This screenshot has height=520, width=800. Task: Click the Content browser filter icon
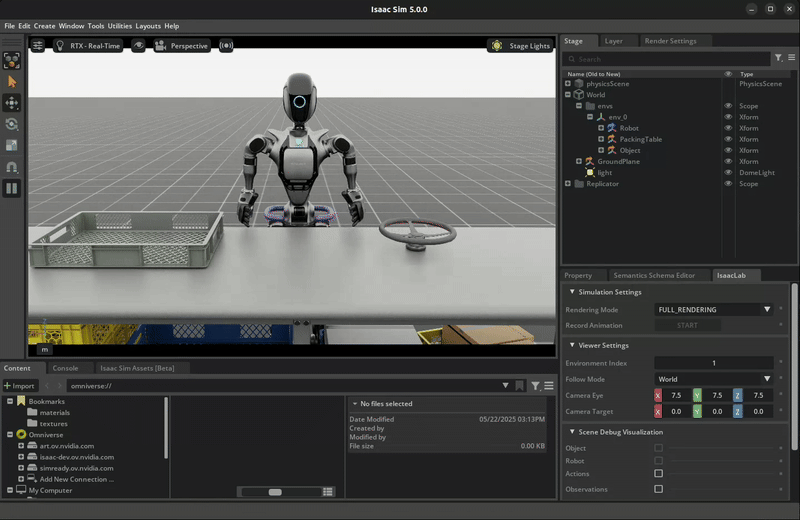(535, 386)
